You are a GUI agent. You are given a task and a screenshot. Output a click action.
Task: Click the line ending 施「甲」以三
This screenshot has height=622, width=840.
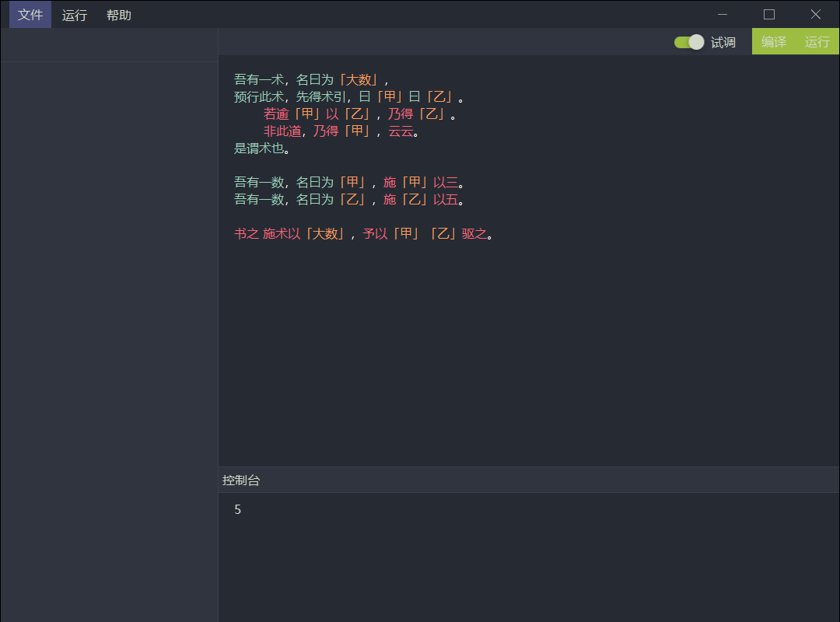click(349, 183)
